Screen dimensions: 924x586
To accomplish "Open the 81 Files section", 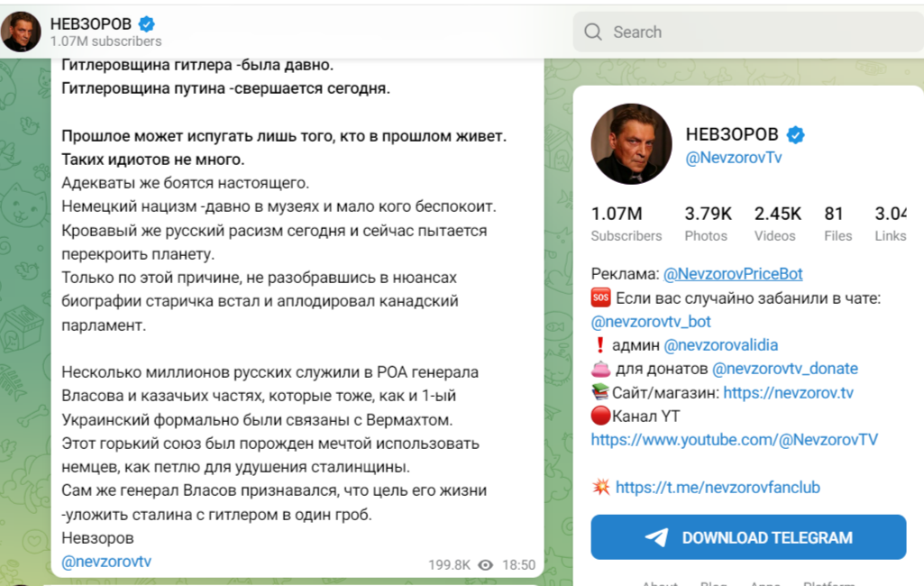I will point(837,224).
